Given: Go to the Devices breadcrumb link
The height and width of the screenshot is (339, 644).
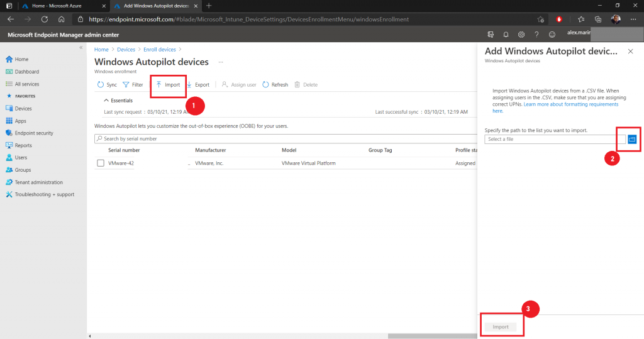Looking at the screenshot, I should click(x=126, y=49).
